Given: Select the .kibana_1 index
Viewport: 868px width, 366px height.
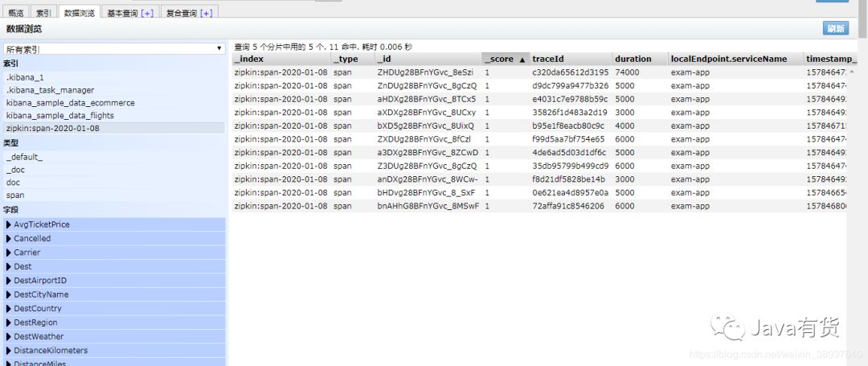Looking at the screenshot, I should click(x=114, y=77).
